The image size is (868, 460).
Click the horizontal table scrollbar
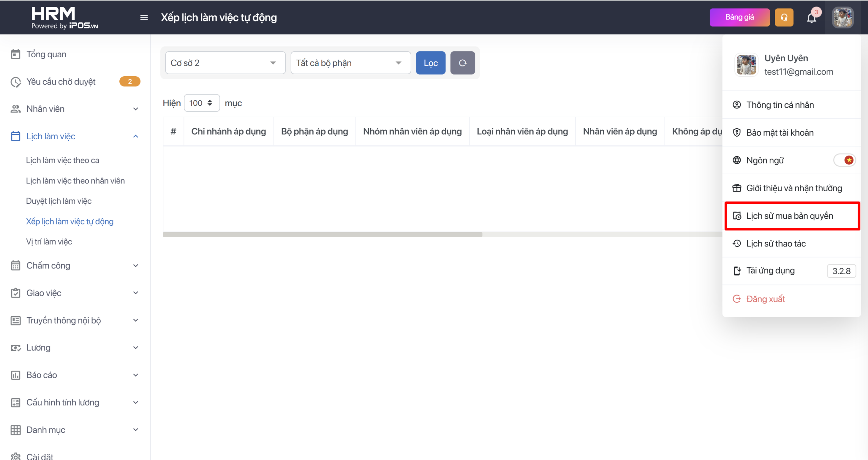322,234
